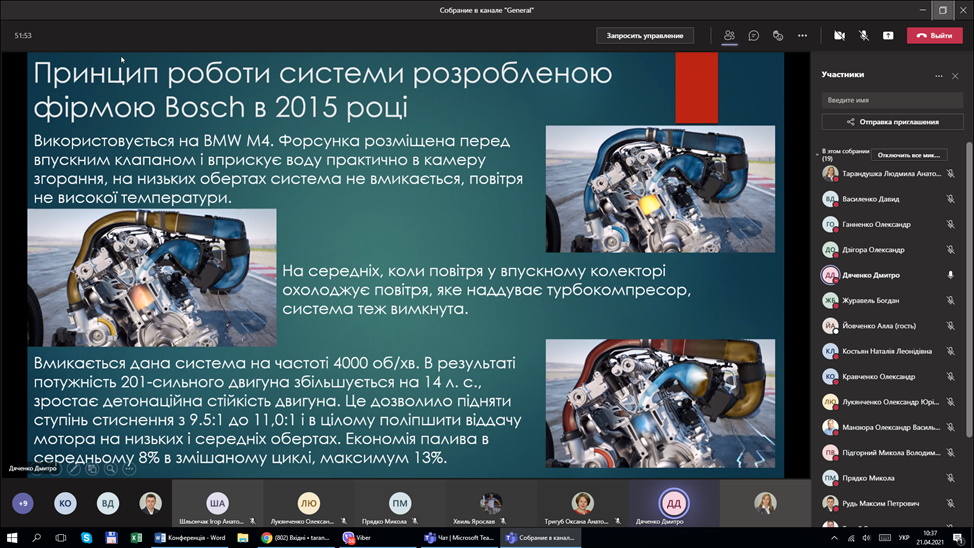Viewport: 974px width, 548px height.
Task: Click Прядко Микола ПМ tile
Action: click(399, 503)
